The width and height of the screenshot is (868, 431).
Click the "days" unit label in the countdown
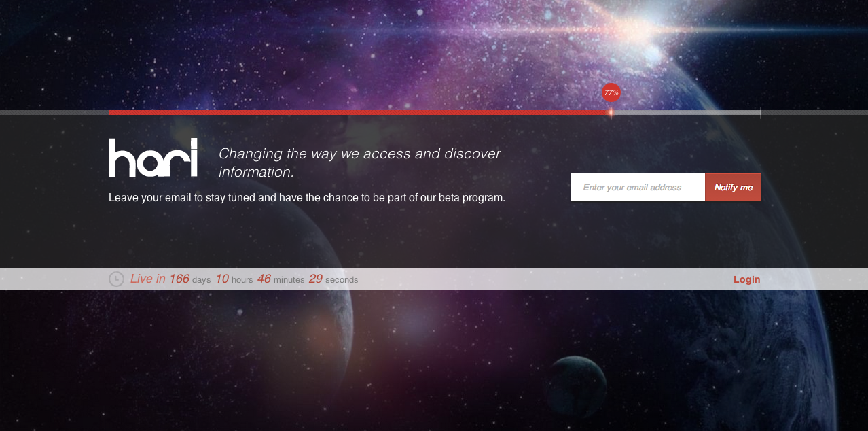201,280
